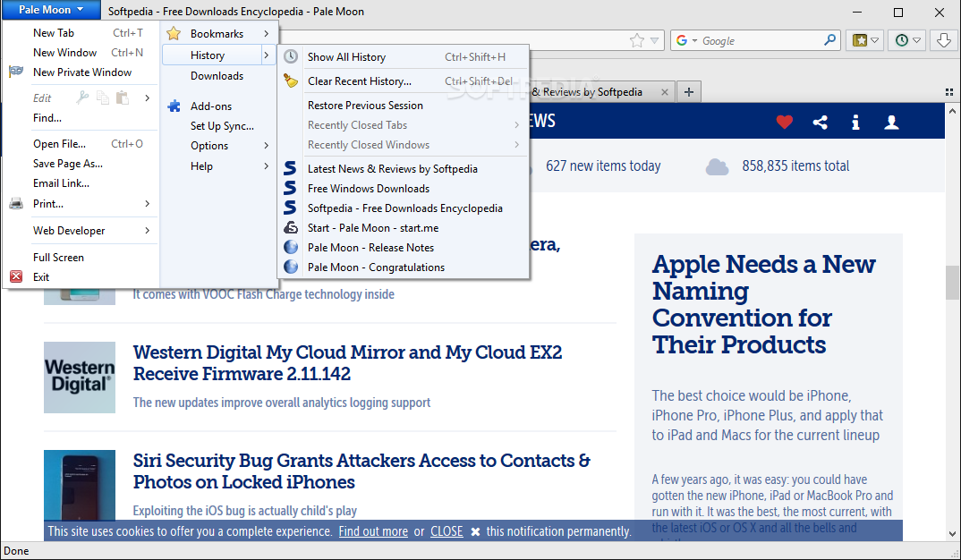Screen dimensions: 961x560
Task: Expand the Web Developer submenu arrow
Action: click(147, 231)
